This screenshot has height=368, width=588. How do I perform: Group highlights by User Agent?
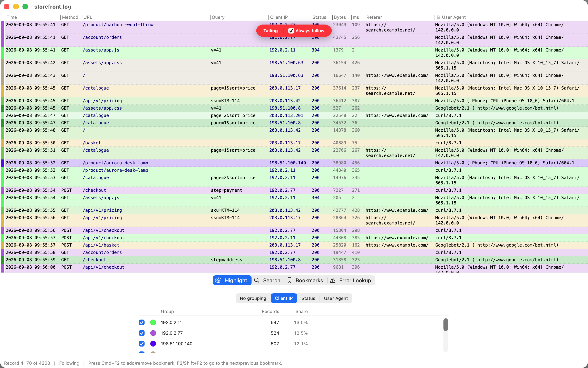[x=336, y=298]
